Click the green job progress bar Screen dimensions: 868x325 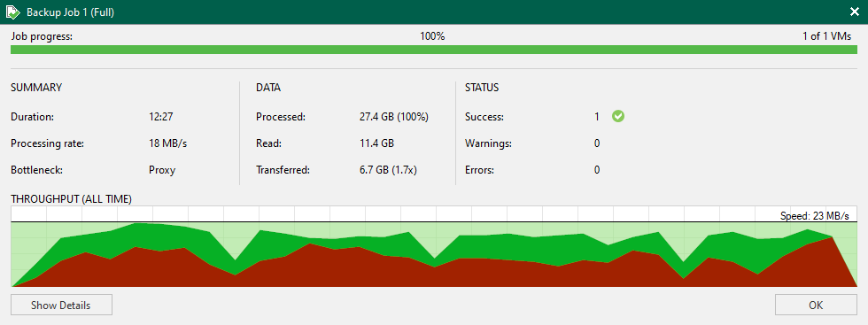tap(434, 50)
